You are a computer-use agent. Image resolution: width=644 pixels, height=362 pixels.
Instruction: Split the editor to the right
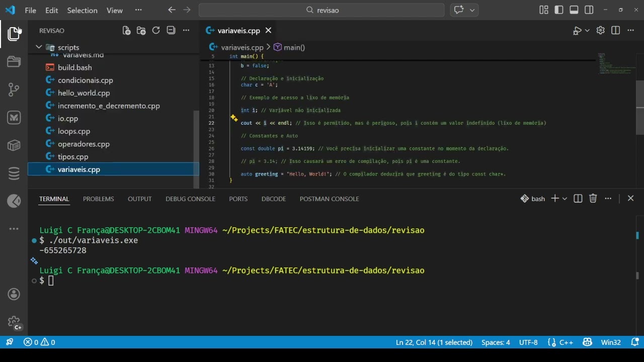(x=615, y=31)
